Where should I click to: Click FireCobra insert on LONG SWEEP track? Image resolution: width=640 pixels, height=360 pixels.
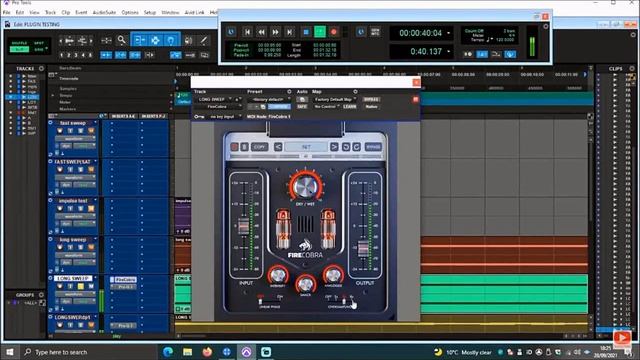[124, 280]
